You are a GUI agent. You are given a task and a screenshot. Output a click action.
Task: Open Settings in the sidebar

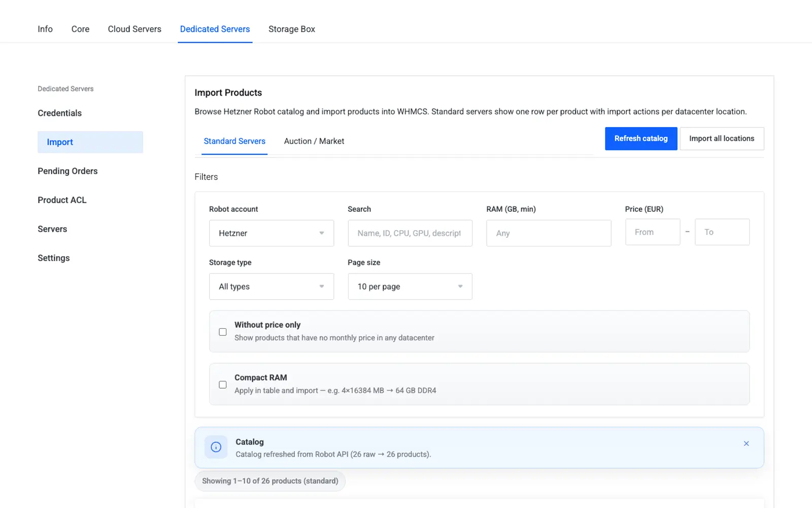[x=54, y=258]
